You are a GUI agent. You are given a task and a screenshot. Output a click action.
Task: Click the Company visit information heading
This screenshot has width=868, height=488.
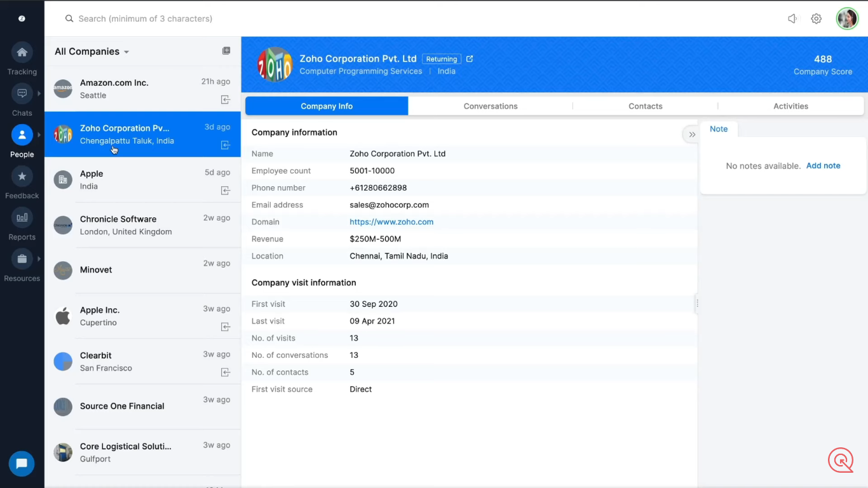pos(304,283)
